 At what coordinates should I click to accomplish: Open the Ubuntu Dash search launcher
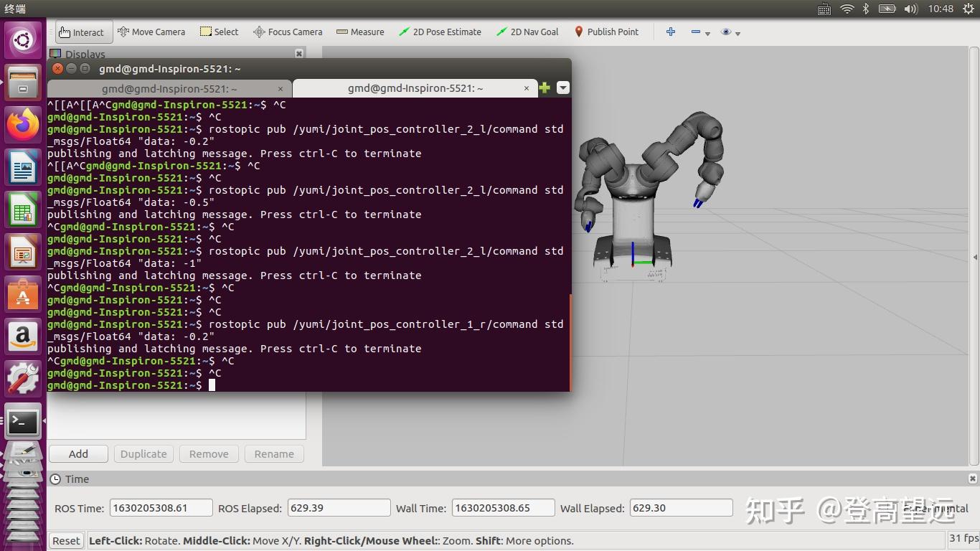pos(23,40)
